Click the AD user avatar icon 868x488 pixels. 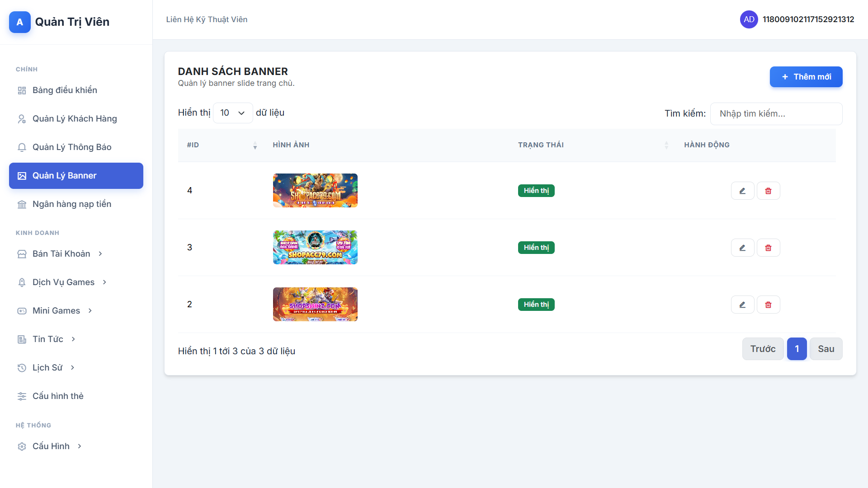point(749,19)
